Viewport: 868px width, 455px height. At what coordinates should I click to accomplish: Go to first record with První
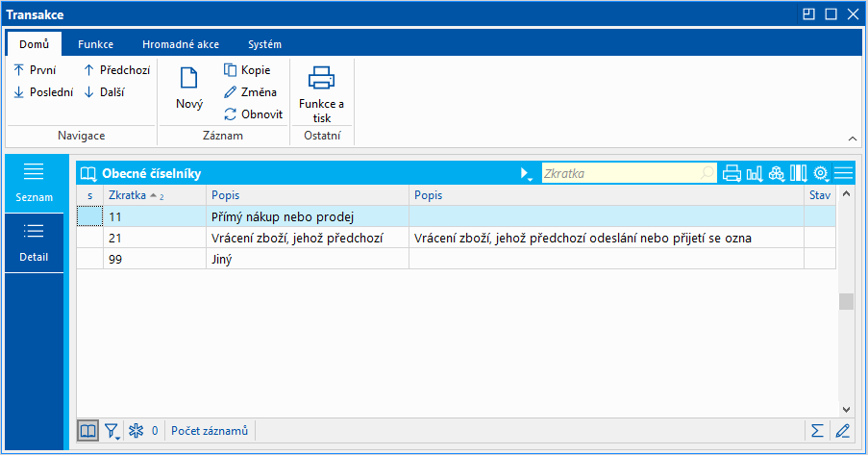[35, 70]
